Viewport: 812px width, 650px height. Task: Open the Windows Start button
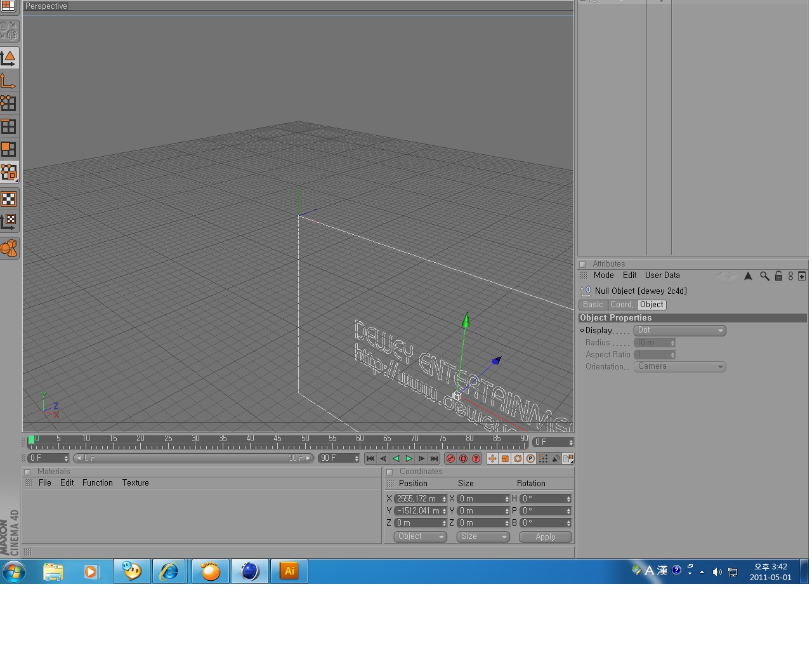[14, 571]
